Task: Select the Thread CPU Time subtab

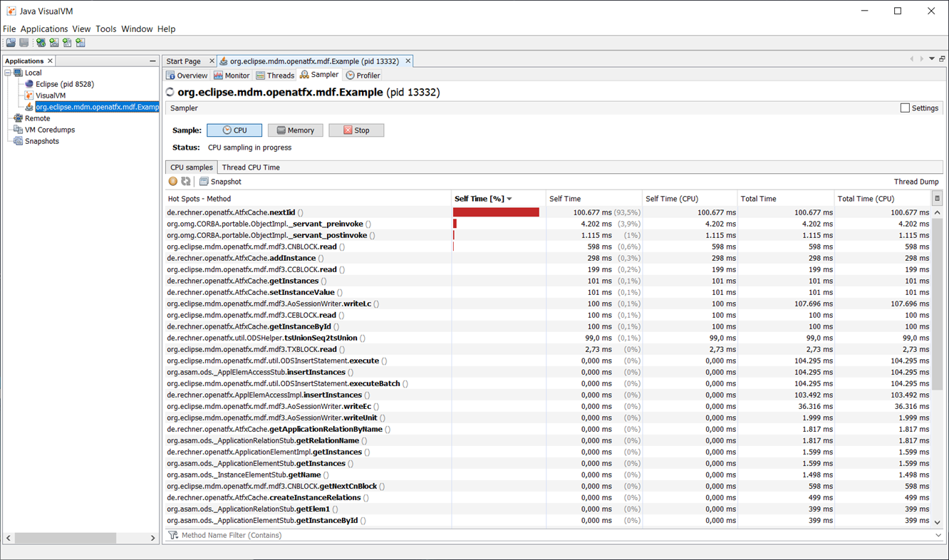Action: (251, 167)
